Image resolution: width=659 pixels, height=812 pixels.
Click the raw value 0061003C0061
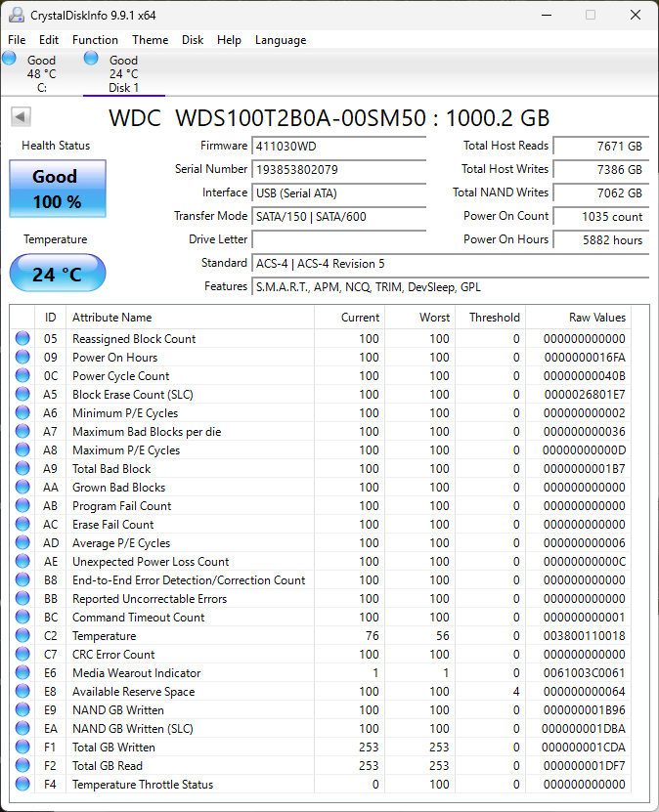tap(584, 672)
